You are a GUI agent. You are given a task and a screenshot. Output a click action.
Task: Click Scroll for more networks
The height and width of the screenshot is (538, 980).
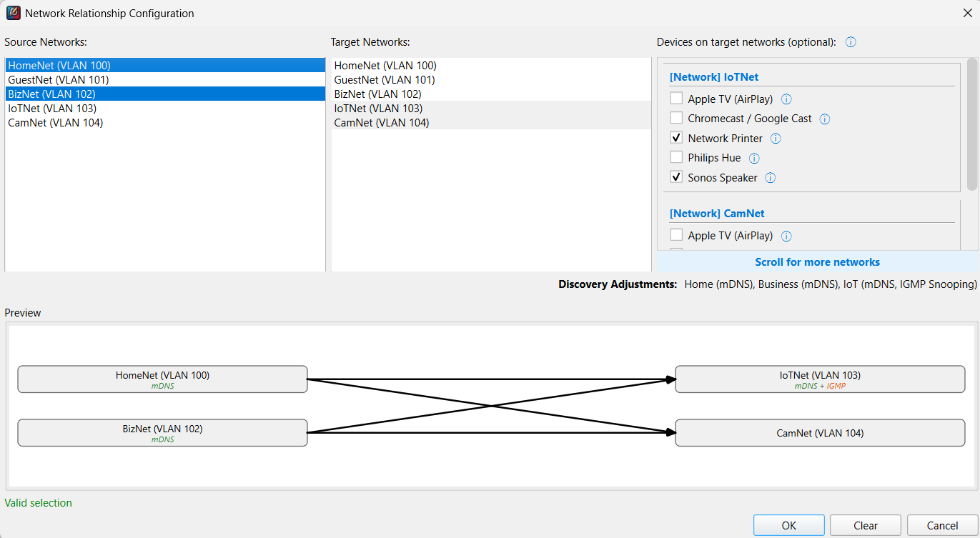pos(817,262)
